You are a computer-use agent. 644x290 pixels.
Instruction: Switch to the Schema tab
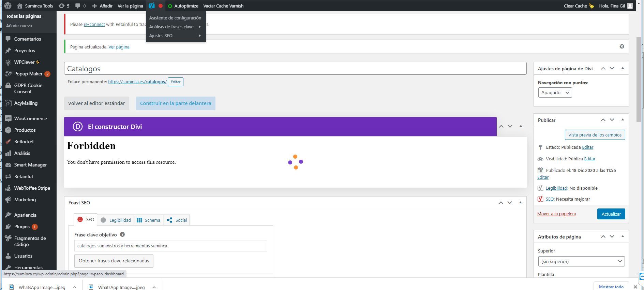[x=148, y=220]
